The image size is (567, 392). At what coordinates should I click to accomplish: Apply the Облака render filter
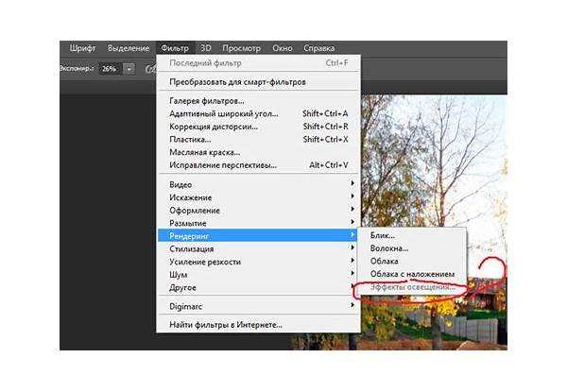point(411,261)
